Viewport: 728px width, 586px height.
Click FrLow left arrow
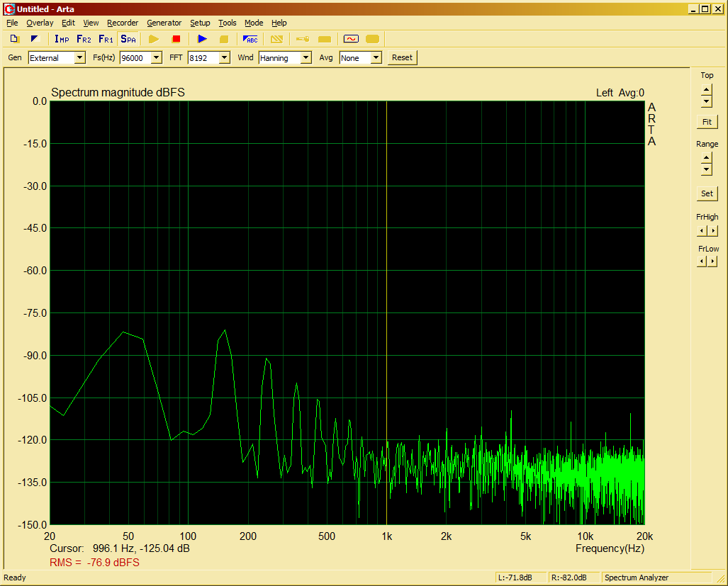coord(702,261)
